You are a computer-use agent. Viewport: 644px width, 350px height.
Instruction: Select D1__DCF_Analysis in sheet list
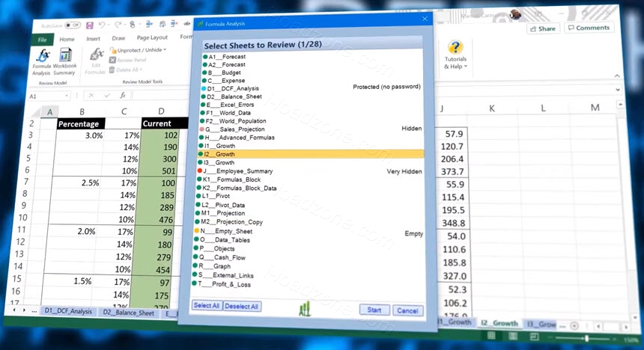point(312,88)
